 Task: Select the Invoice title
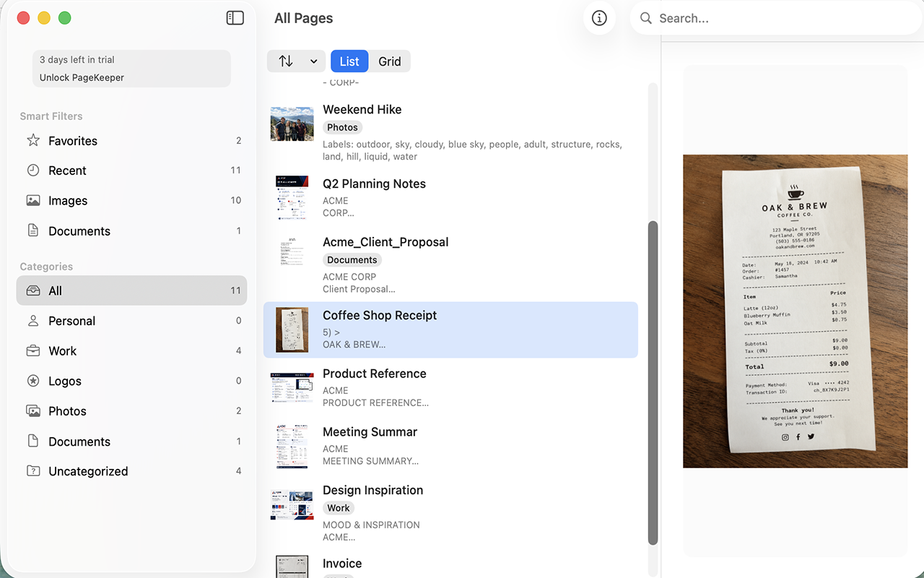(342, 564)
